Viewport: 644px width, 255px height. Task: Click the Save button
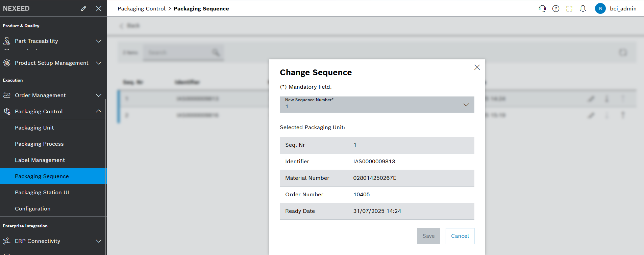[x=428, y=236]
